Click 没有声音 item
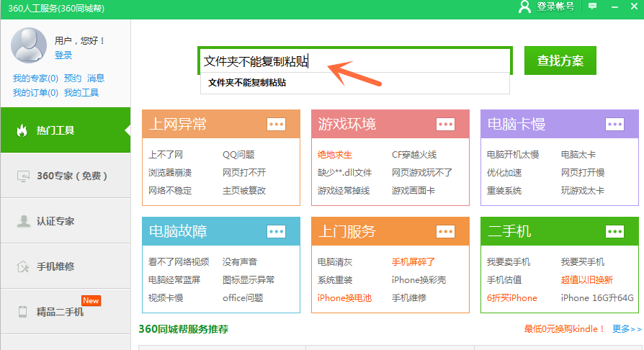Screen dimensions: 644x350 pos(240,262)
